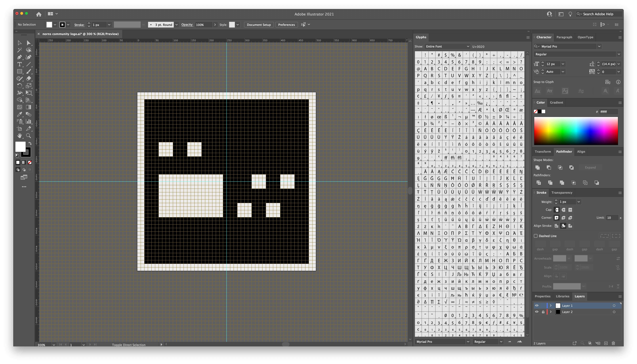This screenshot has width=637, height=364.
Task: Open Regular font style dropdown in Character
Action: (619, 54)
